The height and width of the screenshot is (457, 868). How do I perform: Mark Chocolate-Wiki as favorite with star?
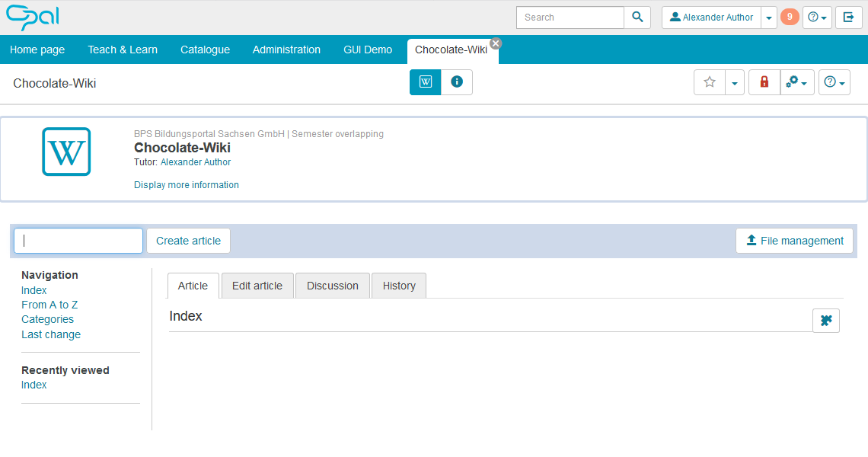coord(710,82)
